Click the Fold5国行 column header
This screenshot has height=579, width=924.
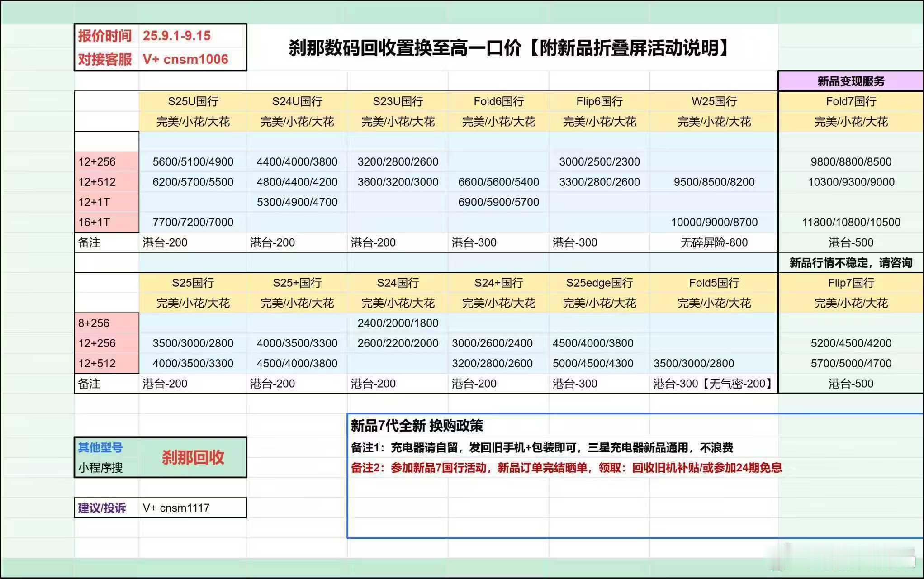[714, 283]
